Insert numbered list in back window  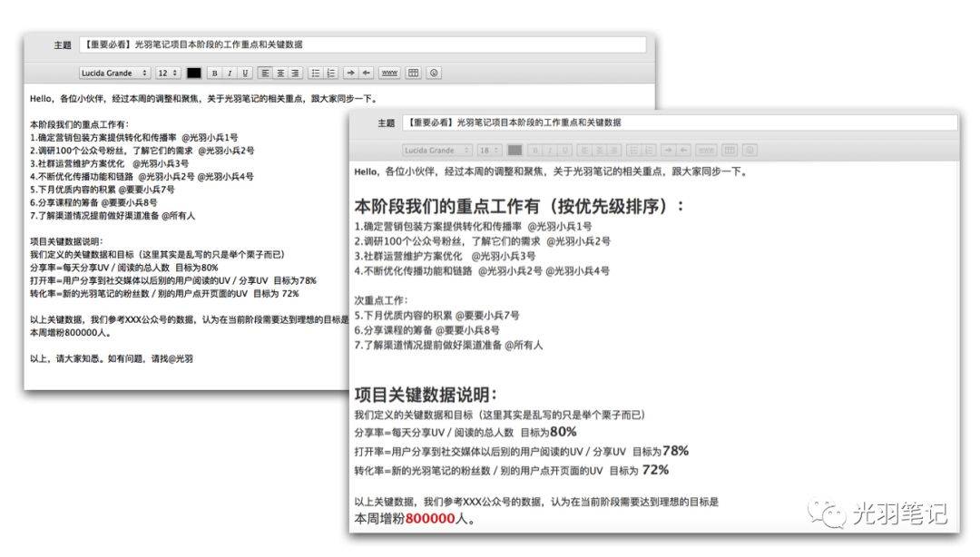point(331,73)
